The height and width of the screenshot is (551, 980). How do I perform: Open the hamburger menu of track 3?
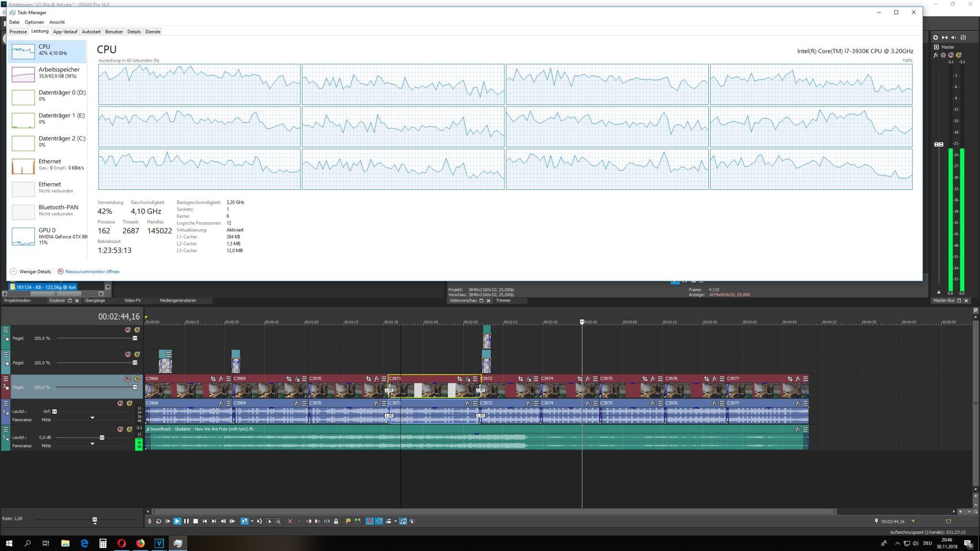click(x=6, y=379)
